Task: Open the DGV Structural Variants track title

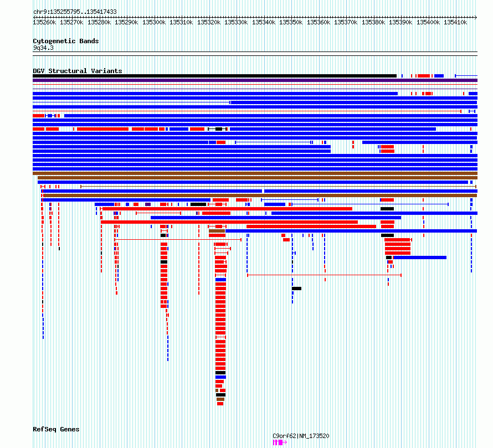Action: [78, 71]
